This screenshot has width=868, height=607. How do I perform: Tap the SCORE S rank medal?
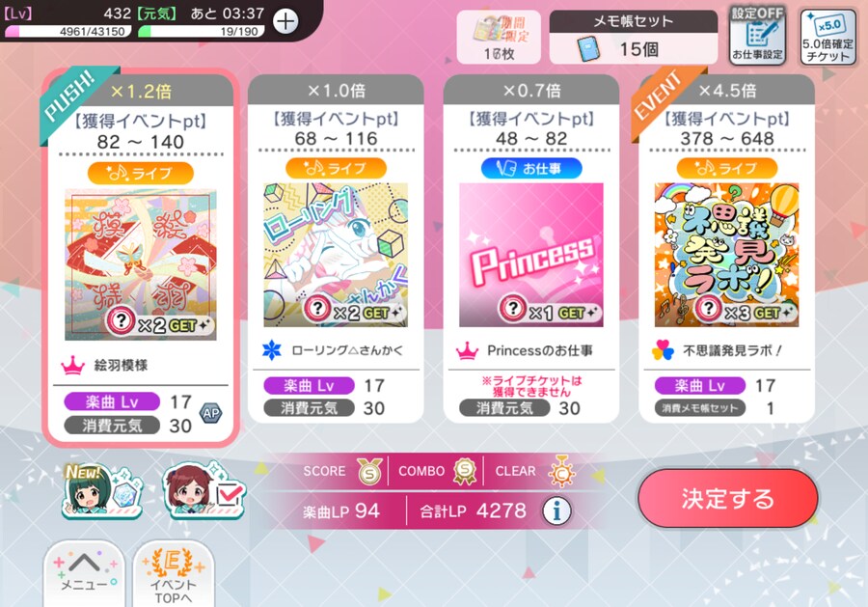coord(369,472)
